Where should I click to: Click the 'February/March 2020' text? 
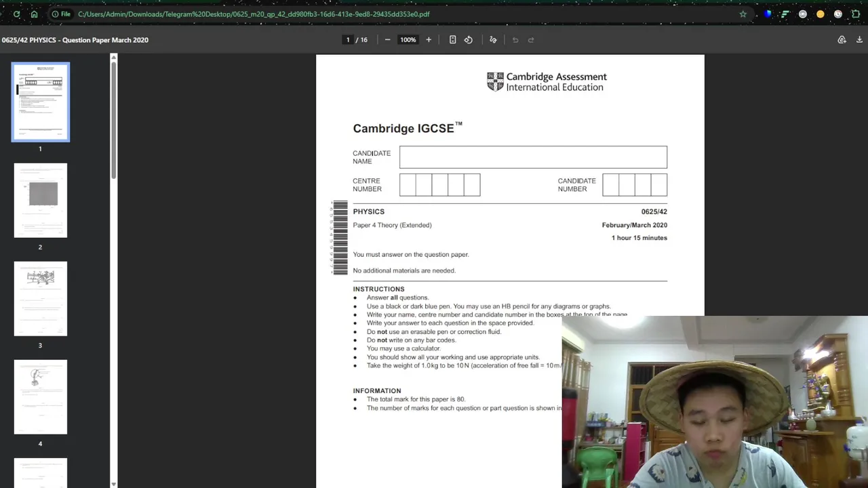point(635,225)
